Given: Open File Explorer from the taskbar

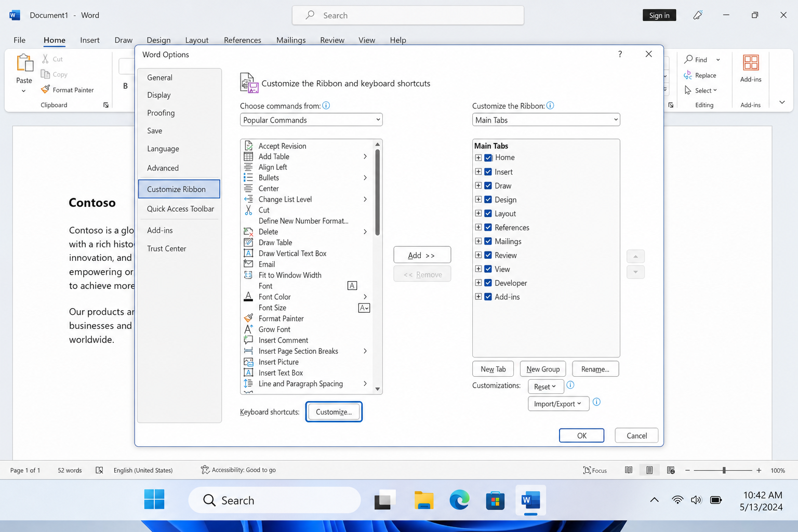Looking at the screenshot, I should point(424,500).
